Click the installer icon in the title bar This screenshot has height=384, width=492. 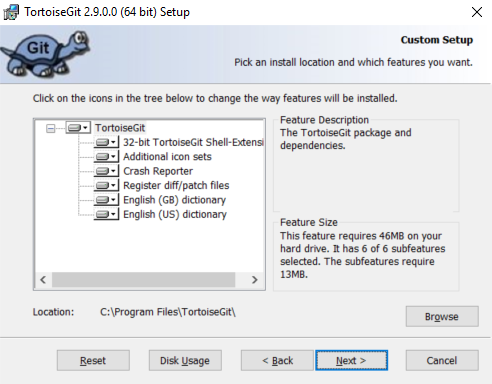(x=11, y=12)
